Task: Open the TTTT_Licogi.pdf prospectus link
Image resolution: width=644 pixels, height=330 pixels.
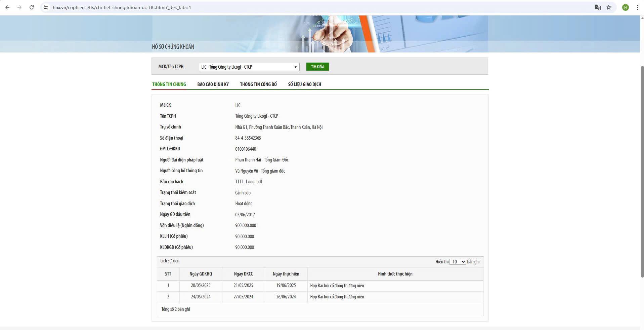Action: point(249,182)
